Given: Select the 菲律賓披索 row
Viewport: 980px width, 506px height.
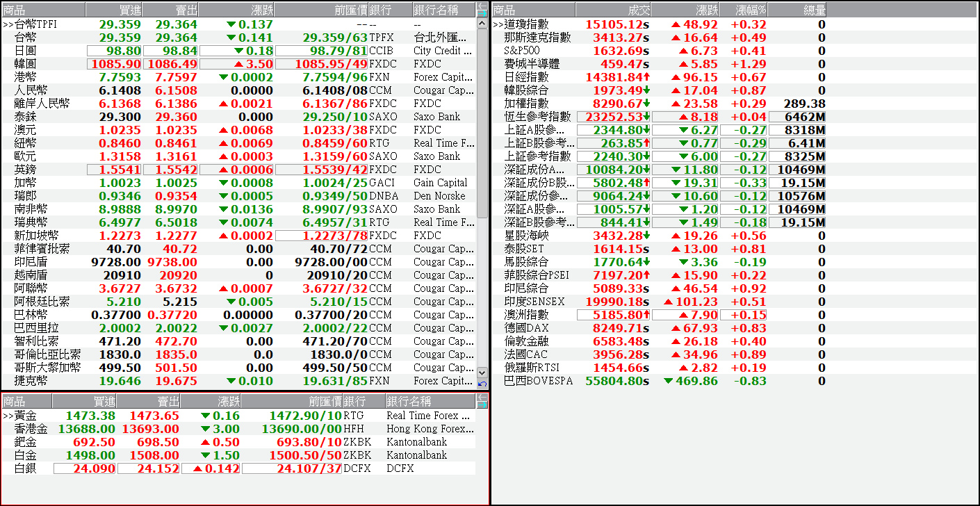Looking at the screenshot, I should 238,249.
